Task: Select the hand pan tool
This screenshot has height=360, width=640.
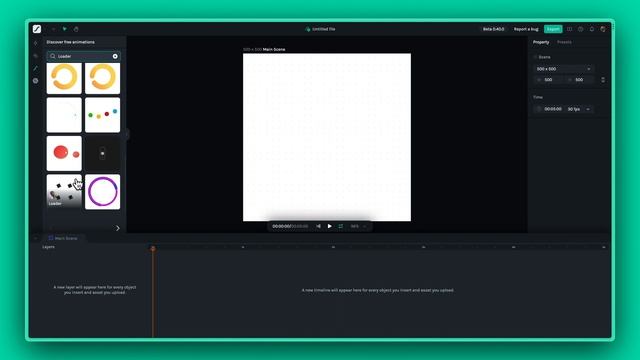Action: [76, 29]
